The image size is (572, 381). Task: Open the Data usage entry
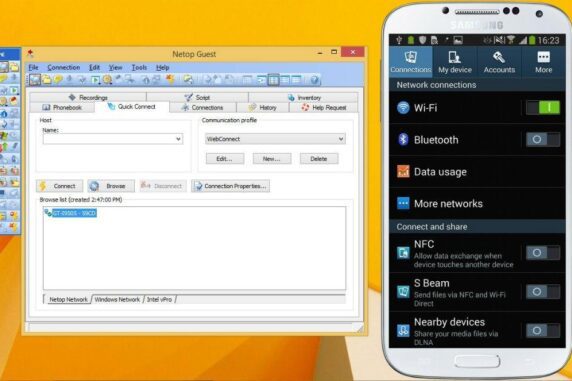477,172
